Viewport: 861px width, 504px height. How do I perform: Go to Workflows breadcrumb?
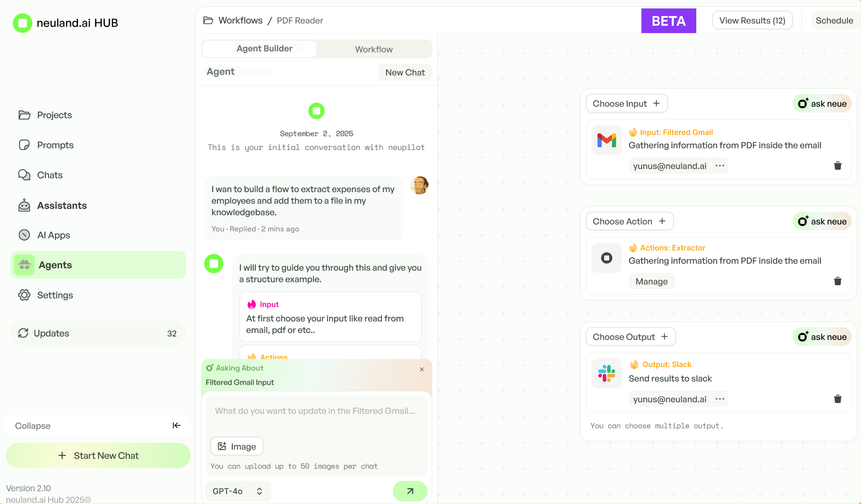240,20
